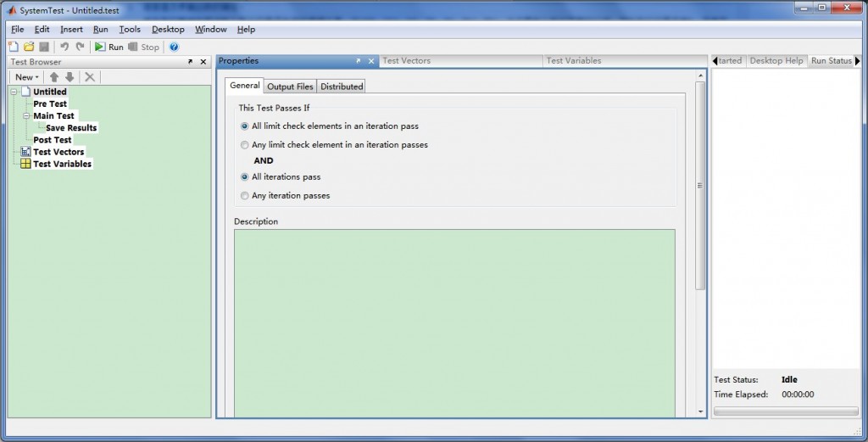Open the Insert menu
Viewport: 868px width, 442px height.
[71, 30]
